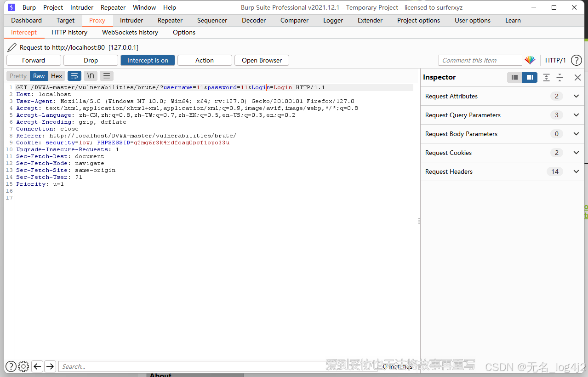Switch to Dashboard tab
The image size is (588, 377).
[27, 20]
